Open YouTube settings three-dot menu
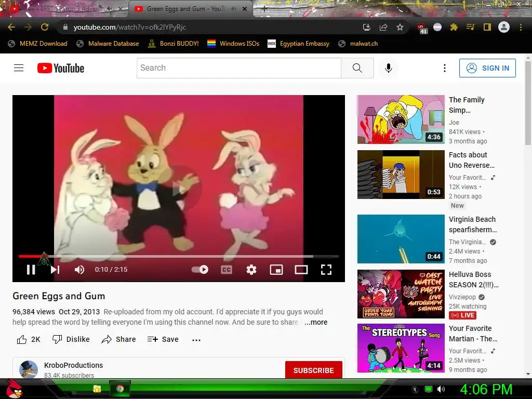This screenshot has width=532, height=399. (445, 68)
